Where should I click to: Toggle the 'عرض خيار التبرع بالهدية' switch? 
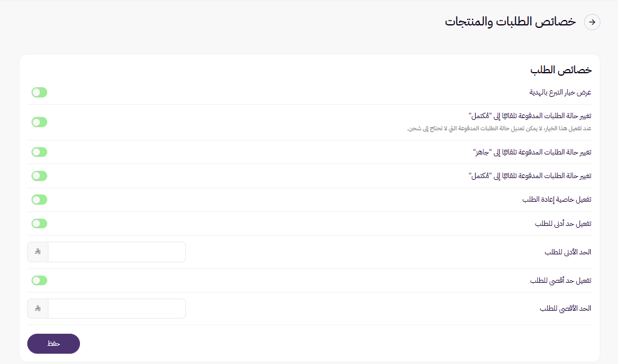39,92
